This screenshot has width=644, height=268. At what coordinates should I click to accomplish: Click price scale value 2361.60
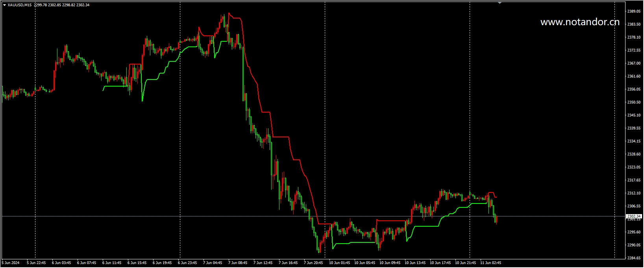pyautogui.click(x=634, y=76)
